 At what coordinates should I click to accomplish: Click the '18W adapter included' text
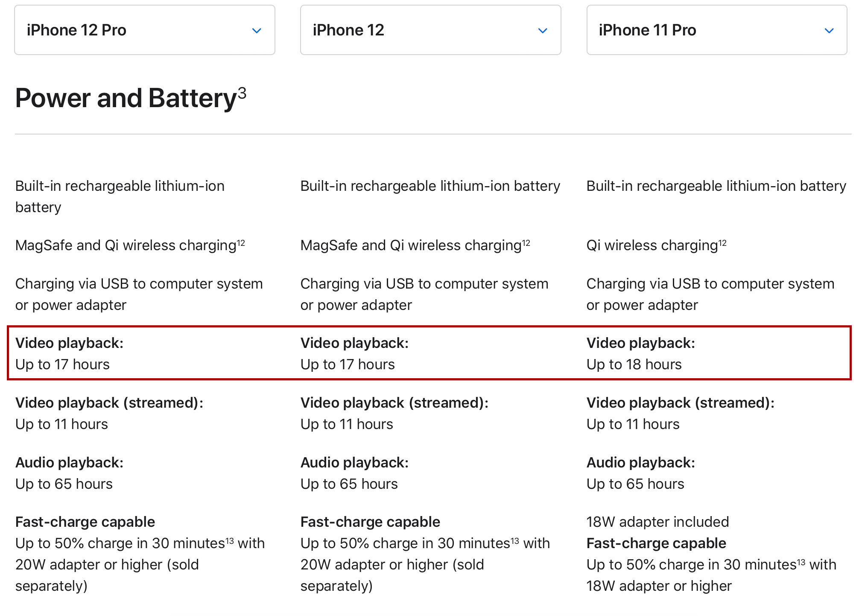pos(657,522)
